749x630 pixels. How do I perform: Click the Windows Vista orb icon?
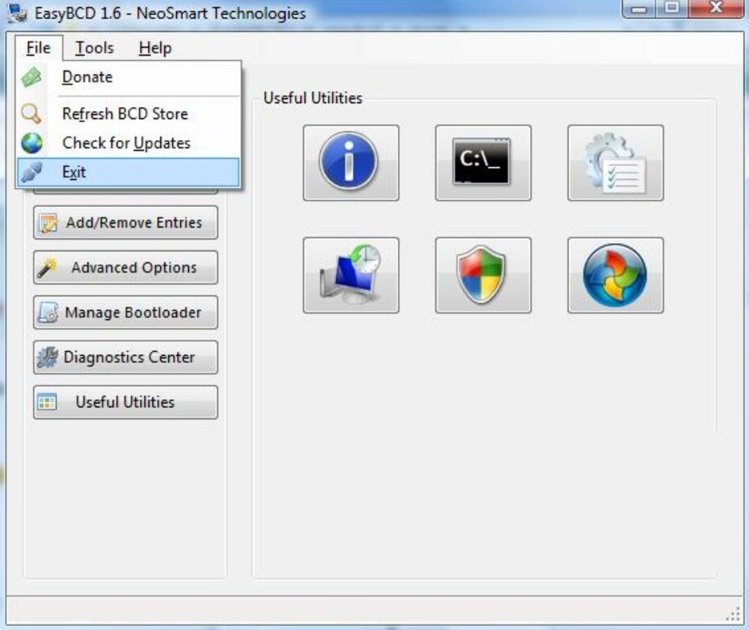(x=615, y=275)
